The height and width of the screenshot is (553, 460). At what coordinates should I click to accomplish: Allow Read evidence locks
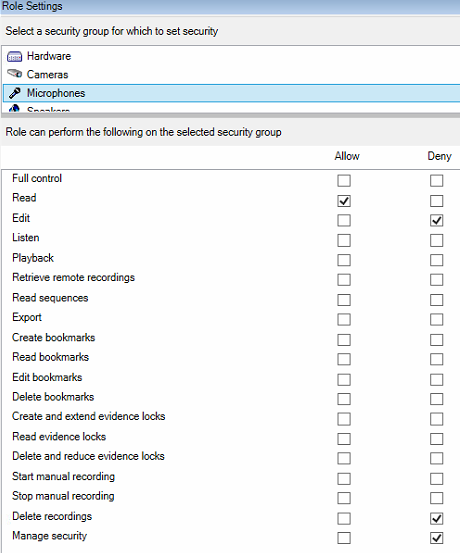click(x=344, y=439)
